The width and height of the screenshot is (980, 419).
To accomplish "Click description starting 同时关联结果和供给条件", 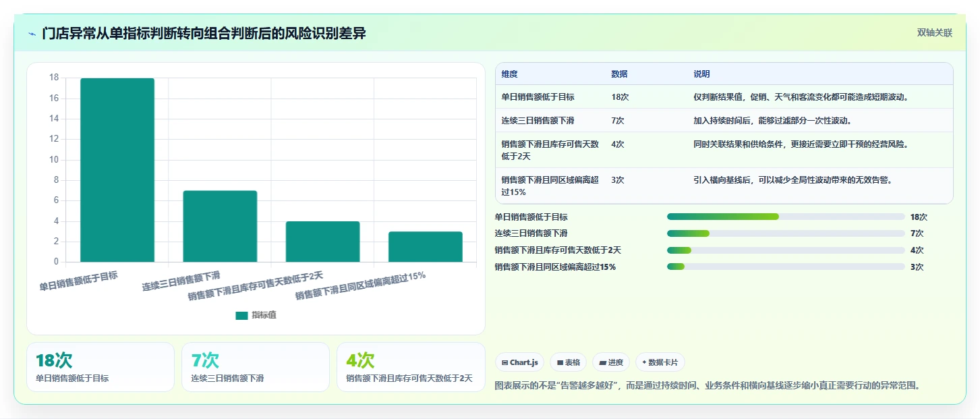I will click(x=801, y=144).
